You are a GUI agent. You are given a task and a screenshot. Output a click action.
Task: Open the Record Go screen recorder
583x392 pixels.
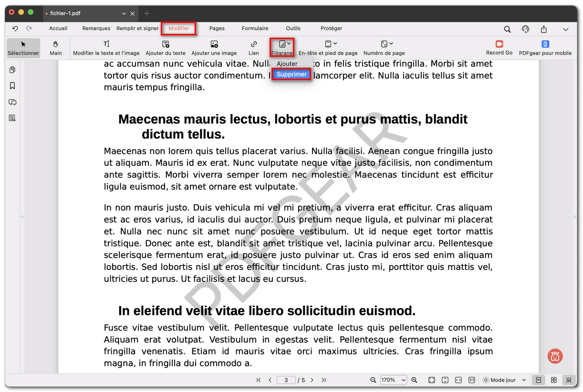coord(499,48)
